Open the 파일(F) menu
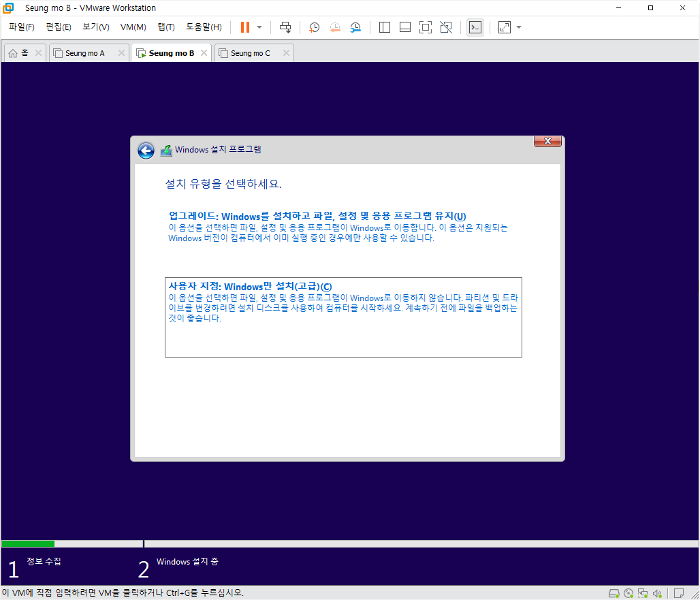 pos(21,27)
